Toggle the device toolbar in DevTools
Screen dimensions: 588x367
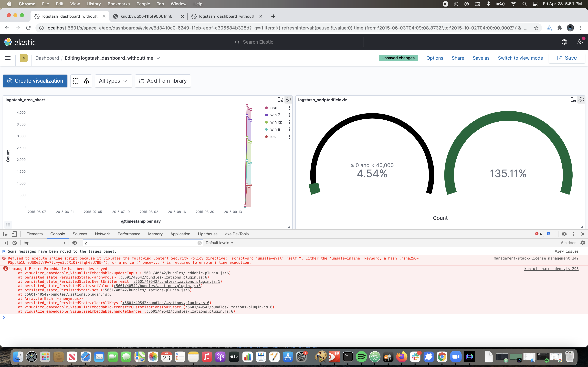[x=14, y=234]
